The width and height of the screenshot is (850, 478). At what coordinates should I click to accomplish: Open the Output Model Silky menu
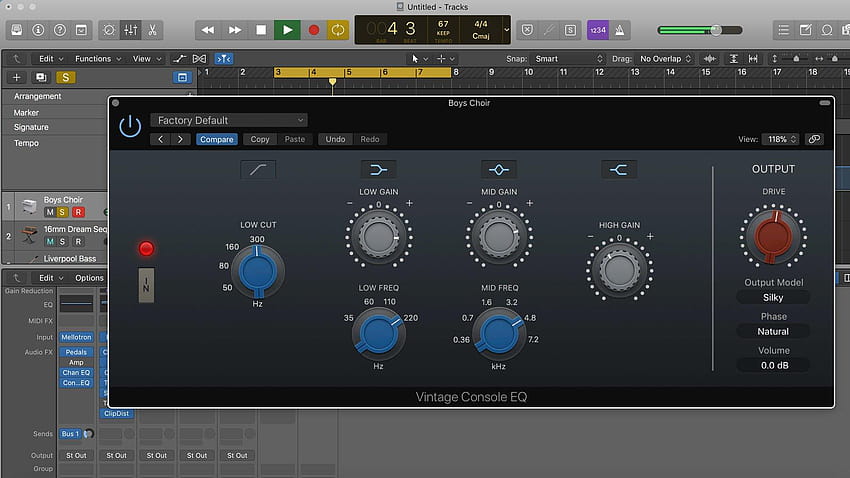click(773, 298)
